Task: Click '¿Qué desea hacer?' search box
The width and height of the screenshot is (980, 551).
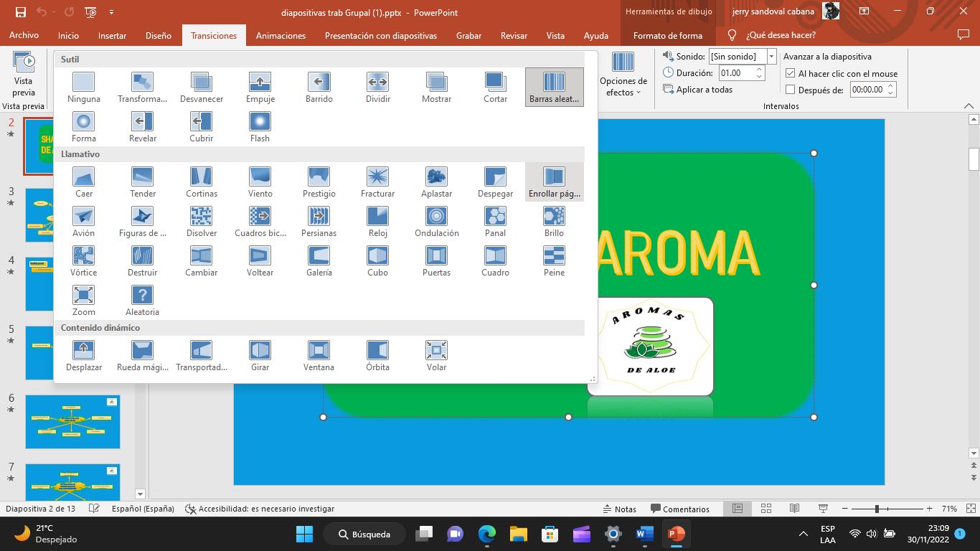Action: click(x=781, y=35)
